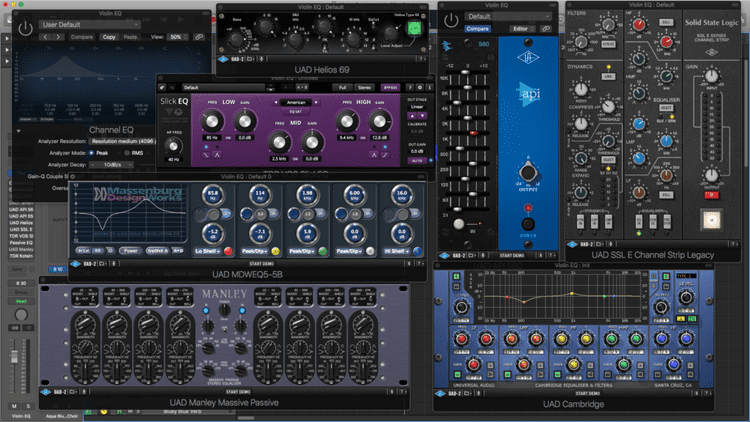
Task: Click the SSL GAIN INPUT knob
Action: coord(712,76)
